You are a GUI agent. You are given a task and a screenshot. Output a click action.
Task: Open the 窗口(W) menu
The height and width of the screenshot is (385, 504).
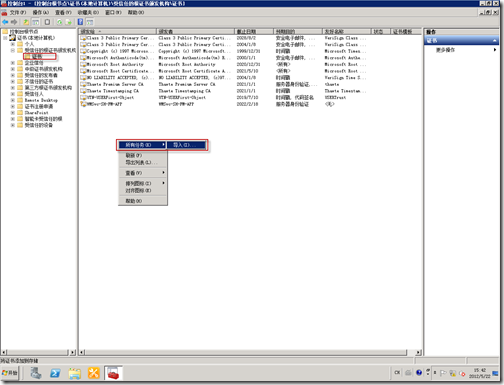pos(113,12)
